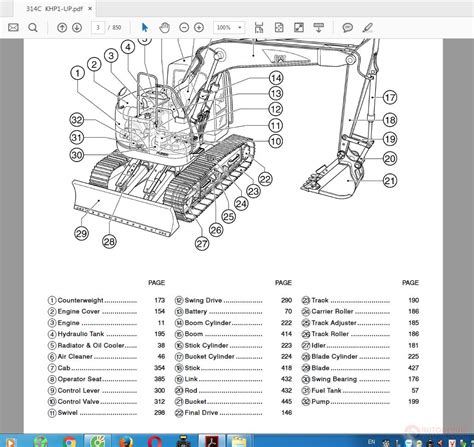The image size is (474, 447).
Task: Open Firefox from the taskbar
Action: [126, 442]
